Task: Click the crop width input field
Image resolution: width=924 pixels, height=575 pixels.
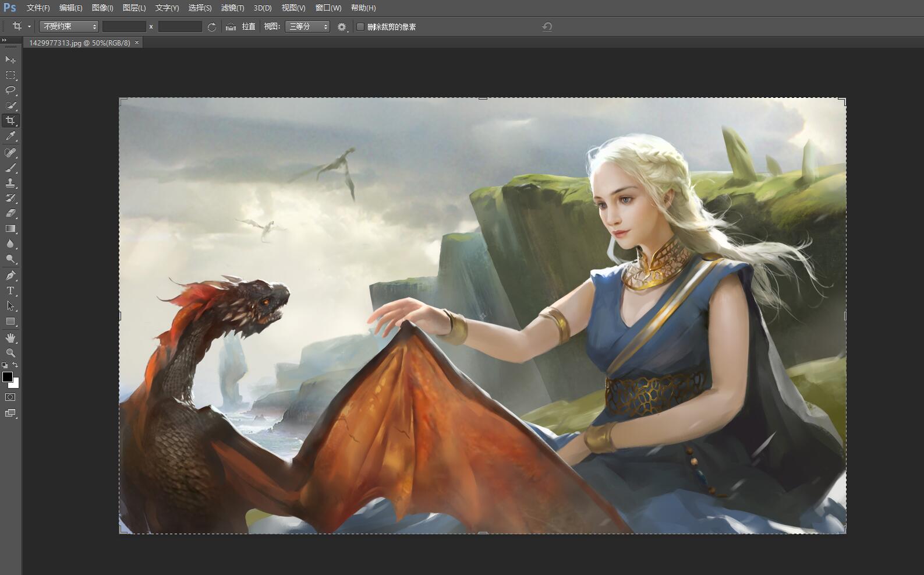Action: click(124, 27)
